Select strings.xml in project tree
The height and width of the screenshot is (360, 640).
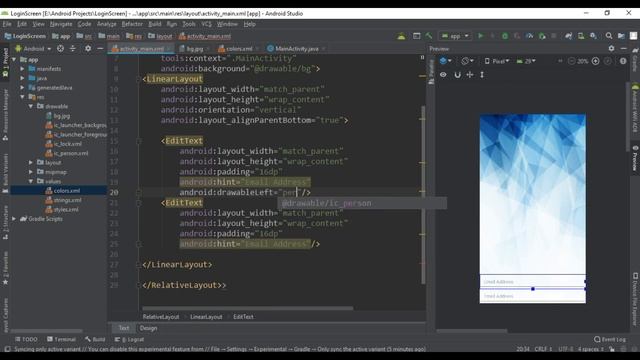(67, 200)
